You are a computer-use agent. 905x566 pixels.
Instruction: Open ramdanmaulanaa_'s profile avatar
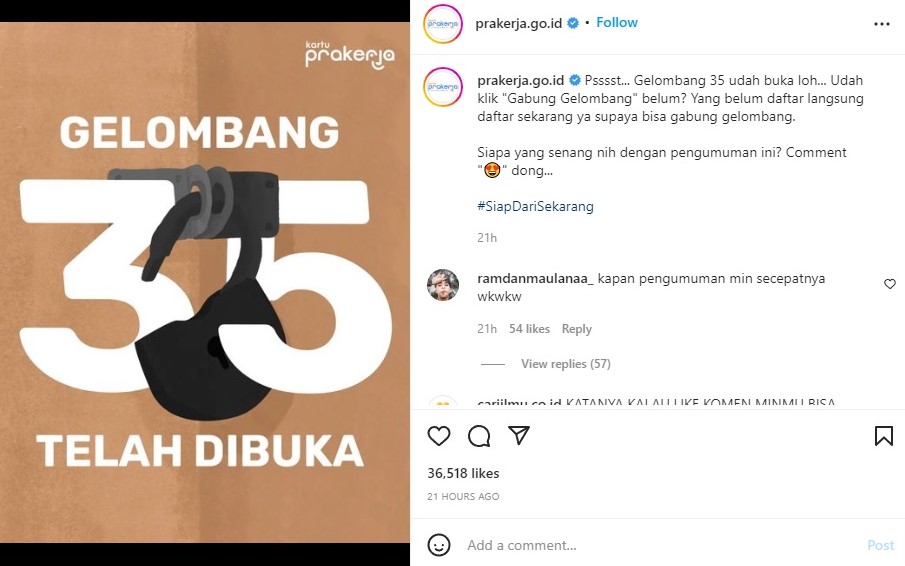coord(443,285)
